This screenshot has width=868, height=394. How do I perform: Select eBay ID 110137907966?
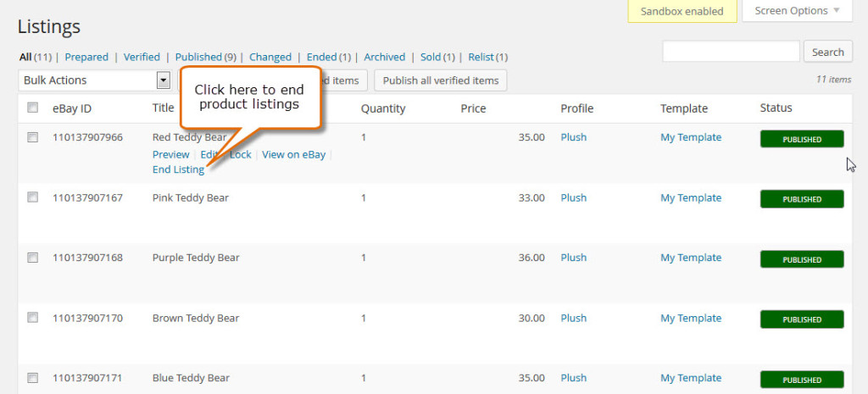[87, 136]
